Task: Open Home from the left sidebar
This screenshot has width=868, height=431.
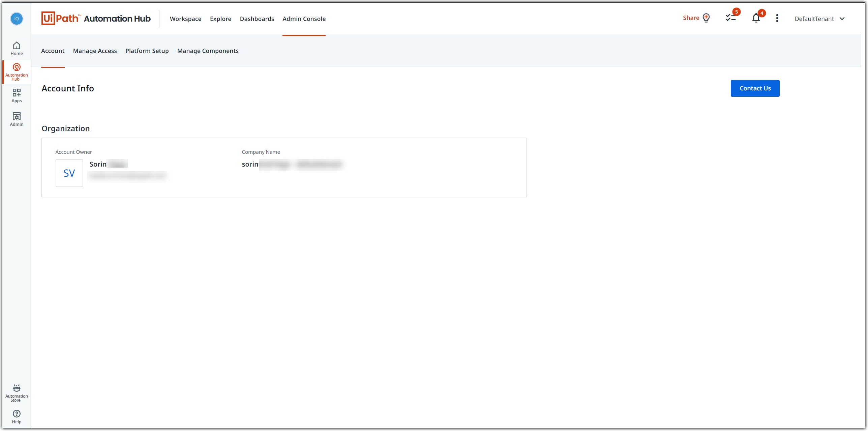Action: point(16,48)
